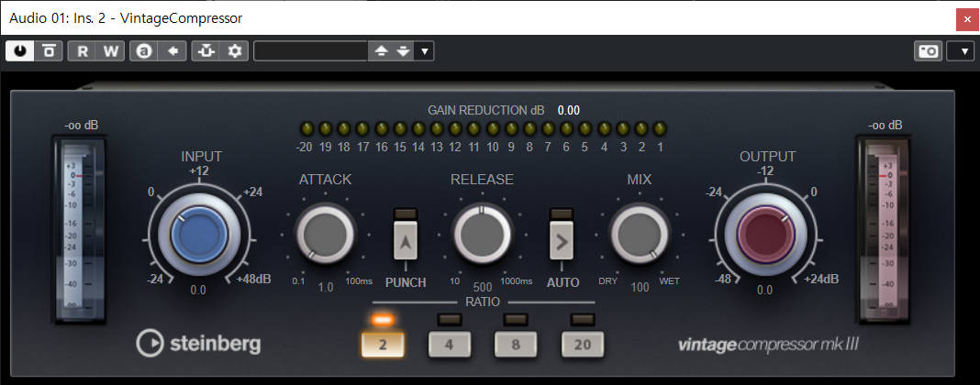The width and height of the screenshot is (980, 385).
Task: Toggle the AUTO release switch
Action: (562, 242)
